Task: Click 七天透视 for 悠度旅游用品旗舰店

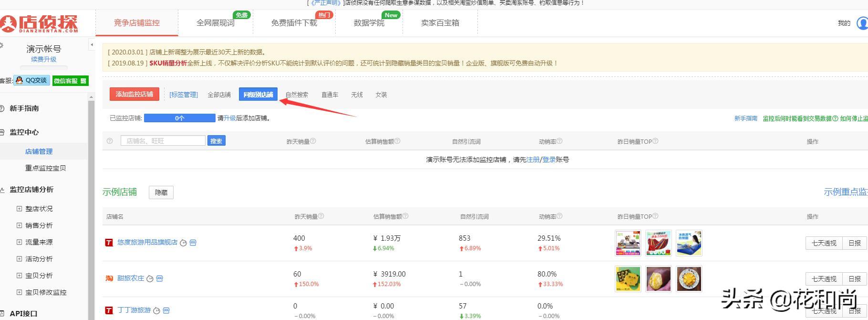Action: (x=824, y=243)
